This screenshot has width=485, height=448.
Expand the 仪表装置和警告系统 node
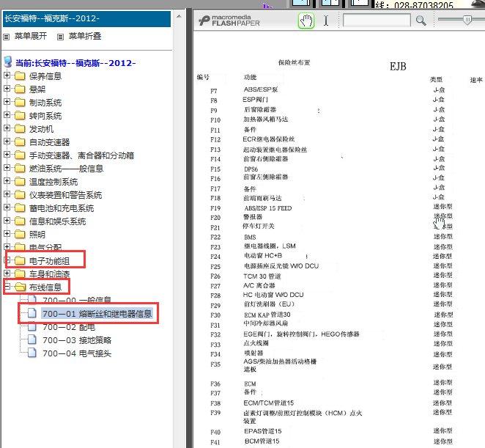[x=7, y=194]
